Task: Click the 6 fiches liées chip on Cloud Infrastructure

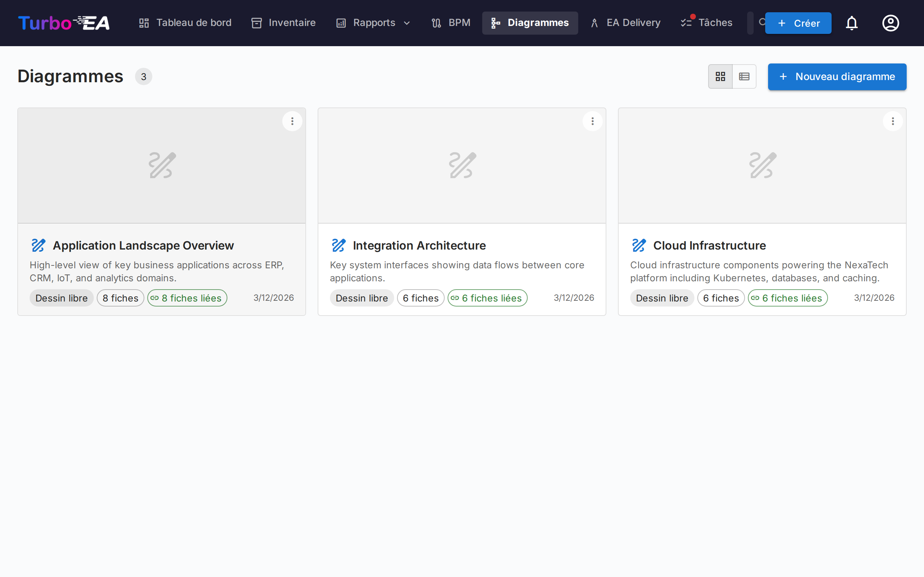Action: [787, 298]
